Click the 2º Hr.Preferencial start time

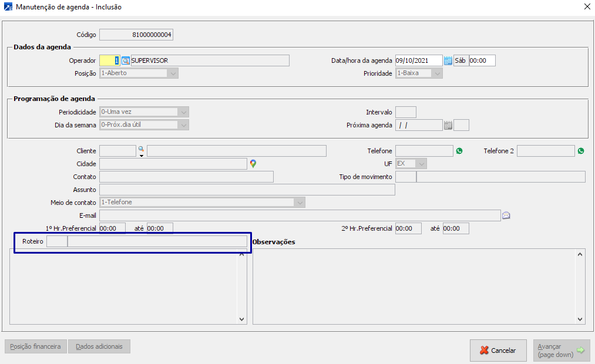[x=408, y=228]
